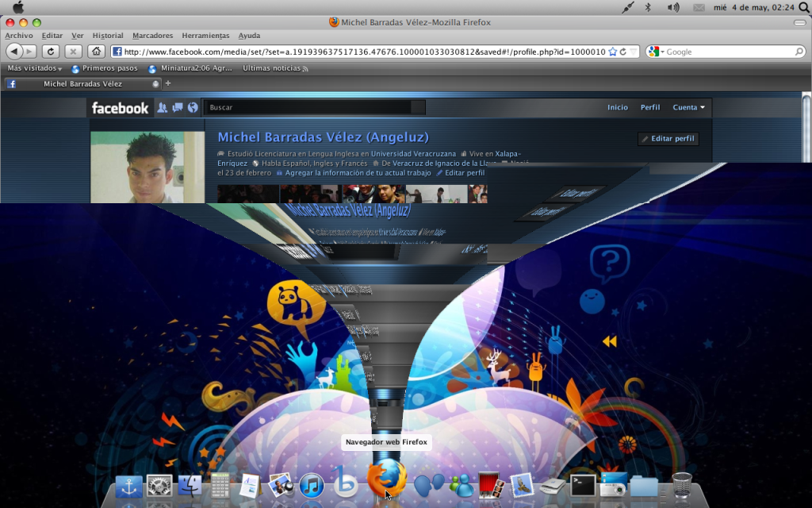Open the blue chat balloons app in dock
812x508 pixels.
click(430, 487)
